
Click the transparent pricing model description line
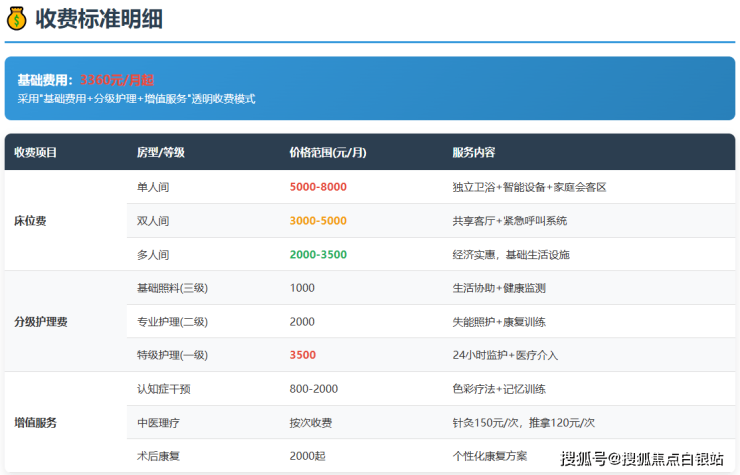point(137,99)
